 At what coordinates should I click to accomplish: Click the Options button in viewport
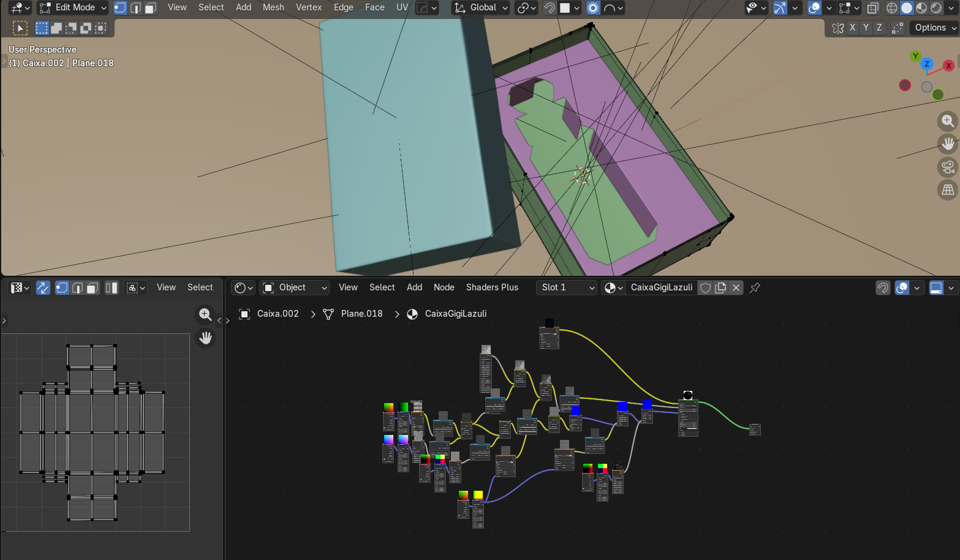click(x=934, y=28)
